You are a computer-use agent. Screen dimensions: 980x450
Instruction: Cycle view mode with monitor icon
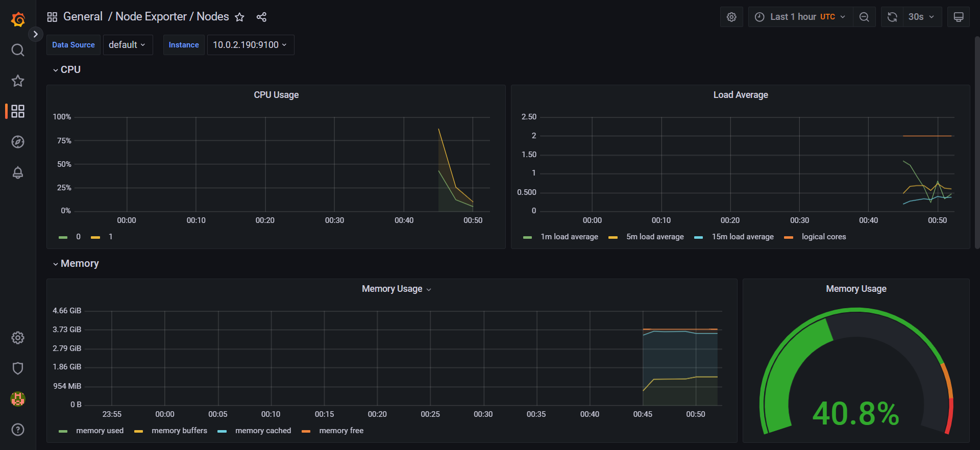(x=959, y=17)
